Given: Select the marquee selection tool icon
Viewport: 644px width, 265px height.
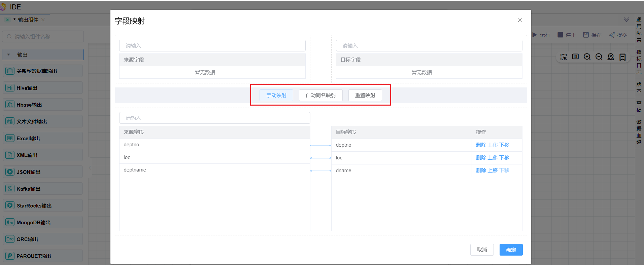Looking at the screenshot, I should coord(564,57).
